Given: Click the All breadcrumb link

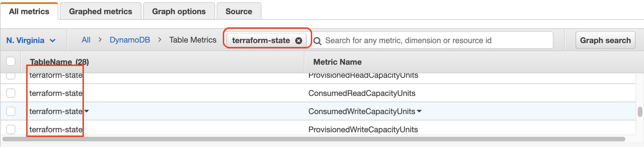Looking at the screenshot, I should click(x=86, y=40).
